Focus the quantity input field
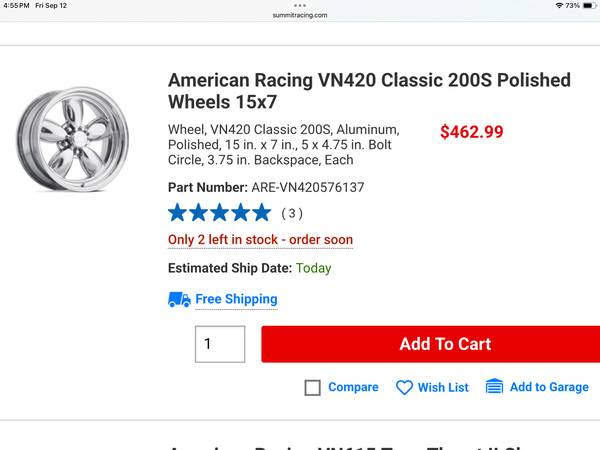600x450 pixels. 220,344
